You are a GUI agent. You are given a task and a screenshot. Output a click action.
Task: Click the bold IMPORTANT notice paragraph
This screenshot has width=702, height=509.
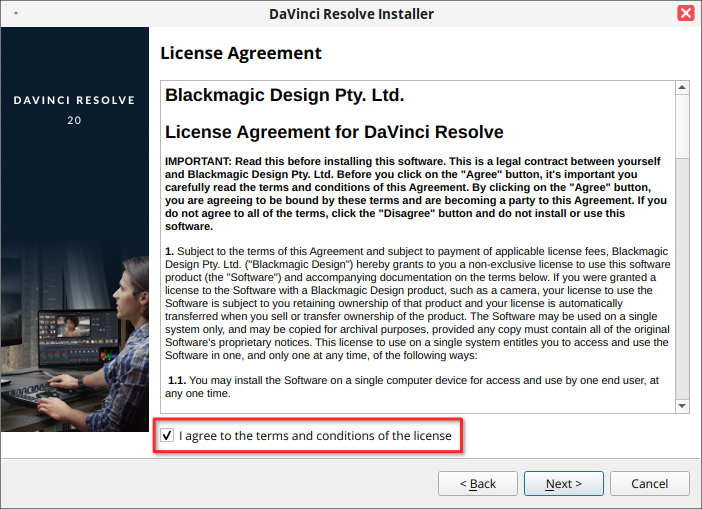point(412,193)
